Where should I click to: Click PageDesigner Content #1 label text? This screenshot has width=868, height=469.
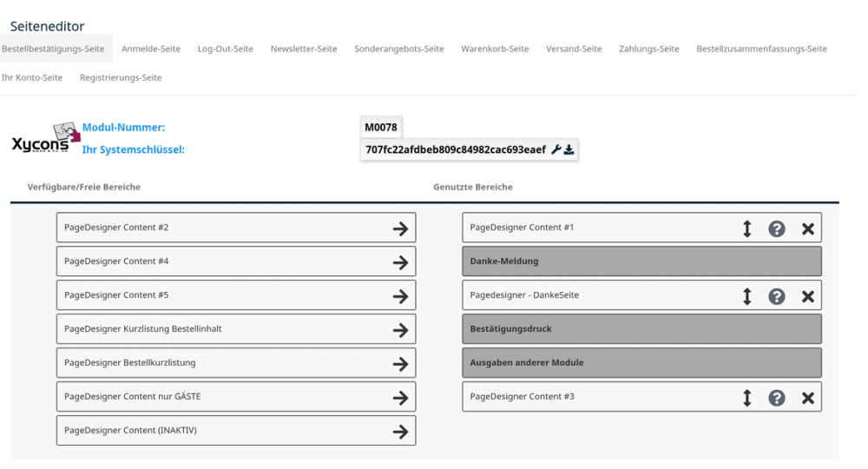[522, 228]
